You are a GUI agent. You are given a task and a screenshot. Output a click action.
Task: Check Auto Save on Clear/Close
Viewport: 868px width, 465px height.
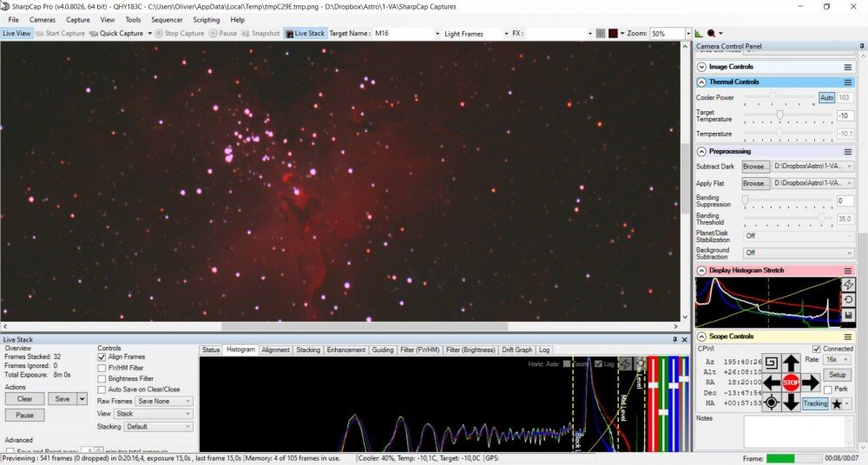(102, 390)
